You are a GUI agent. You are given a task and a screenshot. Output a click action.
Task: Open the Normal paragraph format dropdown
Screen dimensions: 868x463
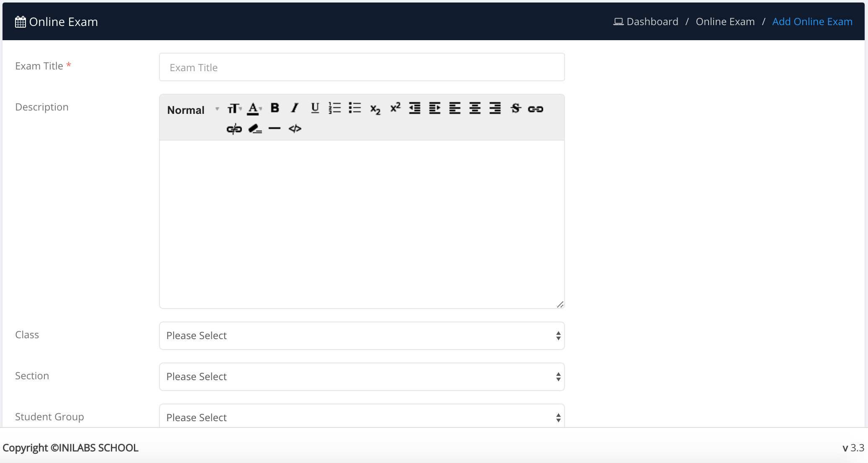pyautogui.click(x=193, y=110)
